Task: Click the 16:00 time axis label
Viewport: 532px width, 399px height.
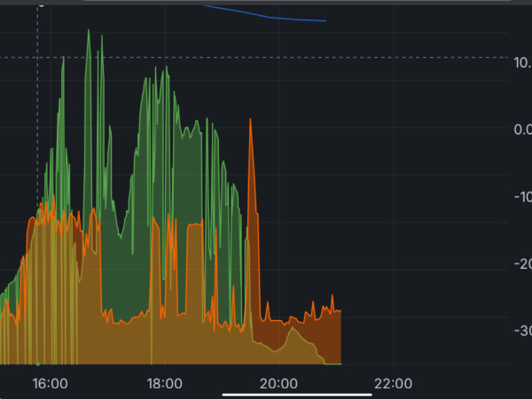Action: coord(50,384)
